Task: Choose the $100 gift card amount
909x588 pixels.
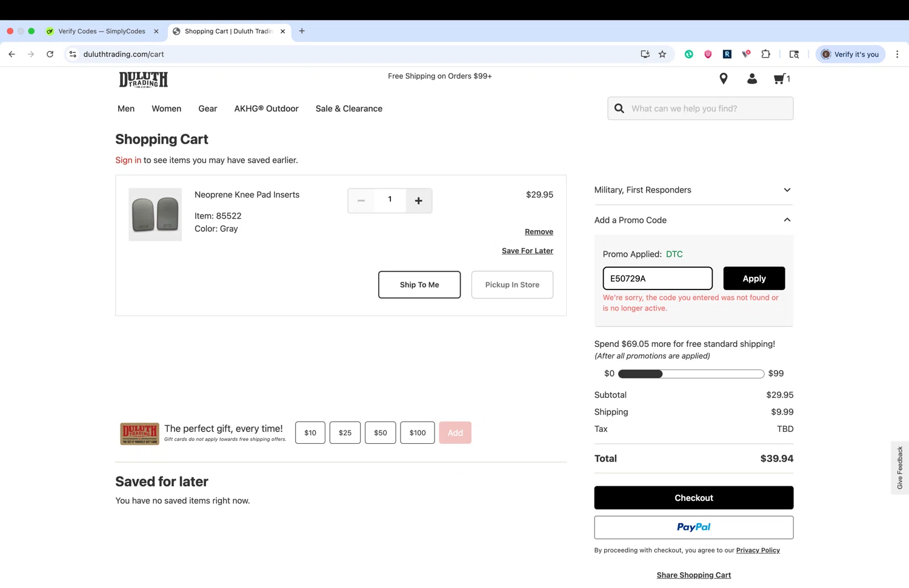Action: click(x=418, y=433)
